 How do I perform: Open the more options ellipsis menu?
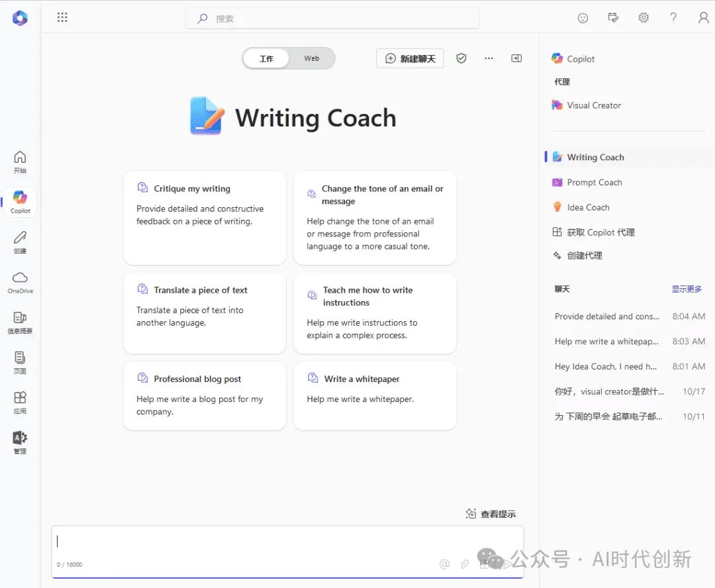point(489,58)
